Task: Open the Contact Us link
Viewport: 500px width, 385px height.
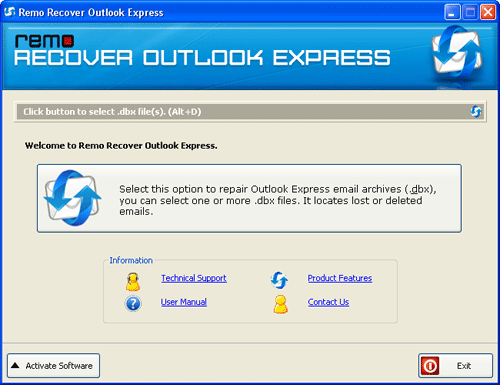Action: (x=328, y=302)
